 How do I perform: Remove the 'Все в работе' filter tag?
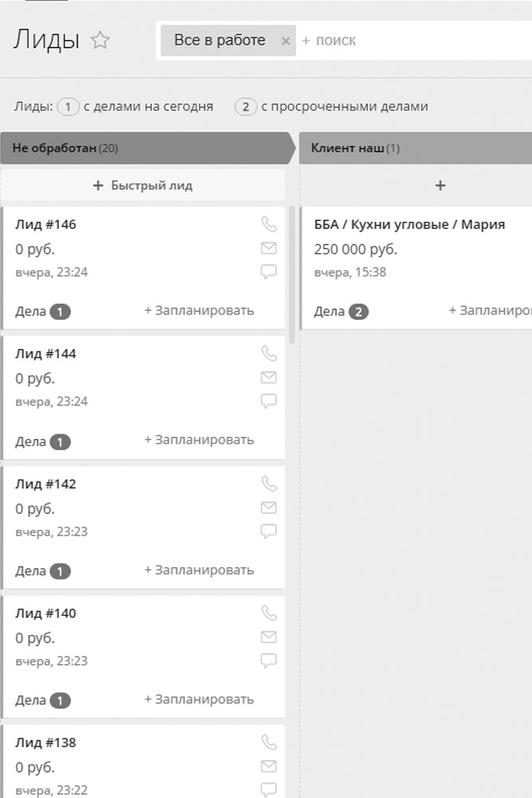pos(286,41)
